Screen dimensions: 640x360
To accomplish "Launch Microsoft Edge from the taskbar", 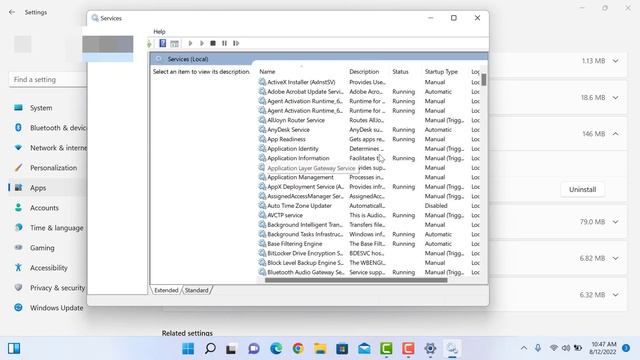I will coord(276,349).
